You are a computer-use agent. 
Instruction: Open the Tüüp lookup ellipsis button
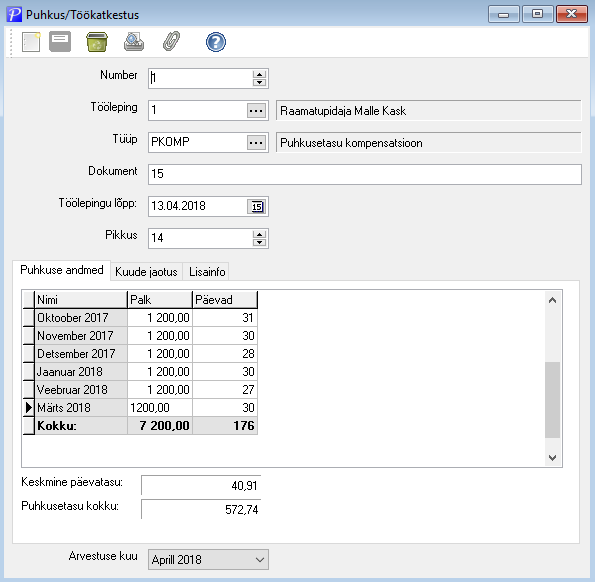[x=256, y=143]
